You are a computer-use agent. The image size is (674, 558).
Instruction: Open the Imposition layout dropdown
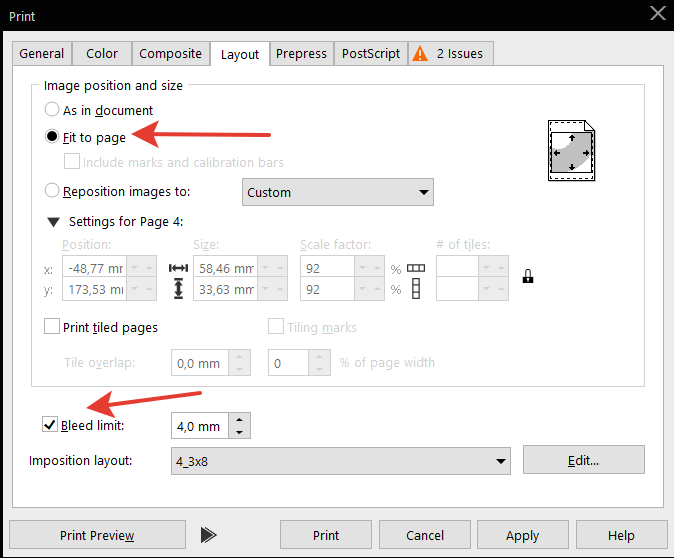pyautogui.click(x=340, y=461)
